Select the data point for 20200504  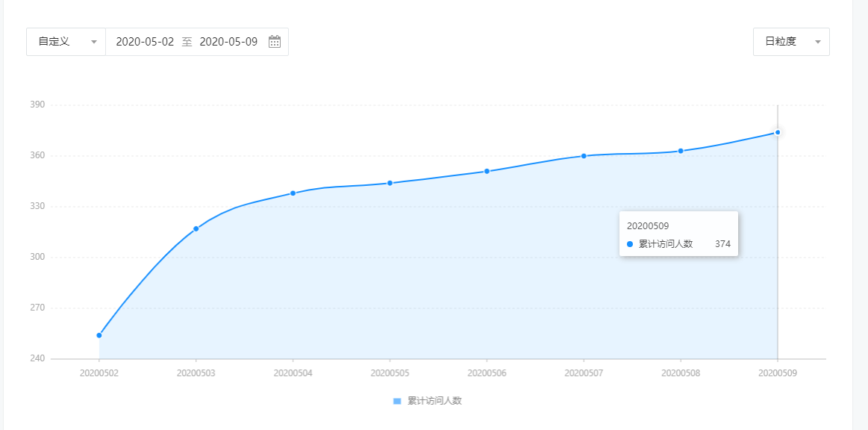tap(293, 193)
